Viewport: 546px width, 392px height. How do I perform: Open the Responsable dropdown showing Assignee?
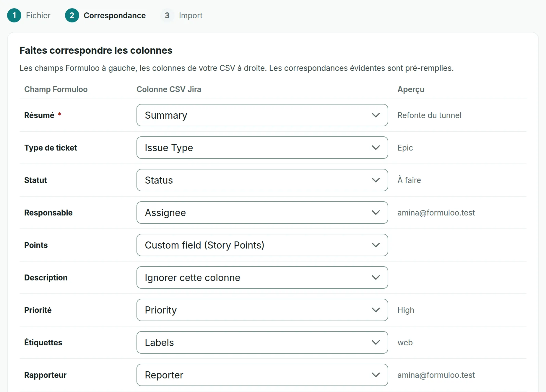tap(262, 213)
